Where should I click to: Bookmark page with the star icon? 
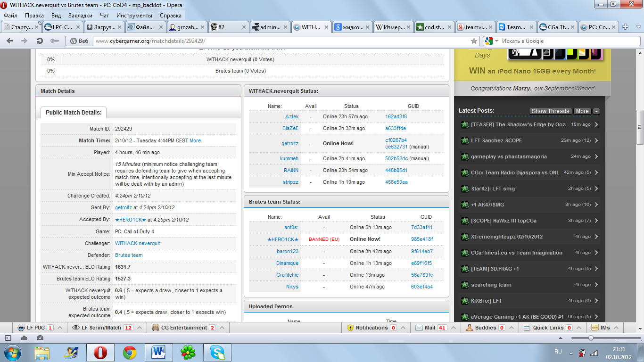pyautogui.click(x=474, y=41)
